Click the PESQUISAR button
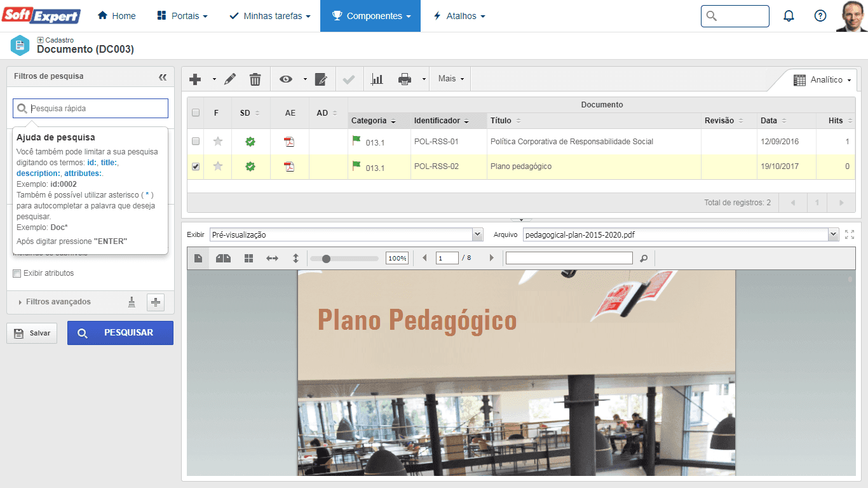This screenshot has height=488, width=868. pyautogui.click(x=120, y=333)
